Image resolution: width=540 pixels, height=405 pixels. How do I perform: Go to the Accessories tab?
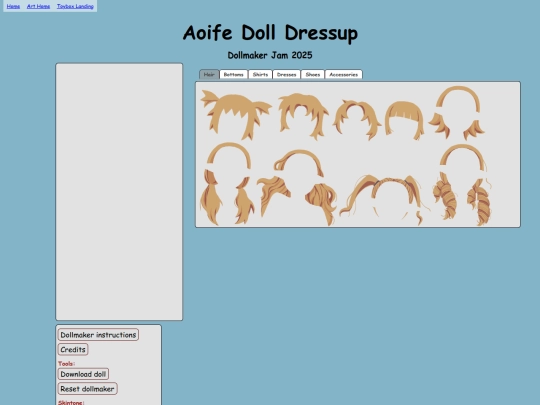pyautogui.click(x=344, y=74)
